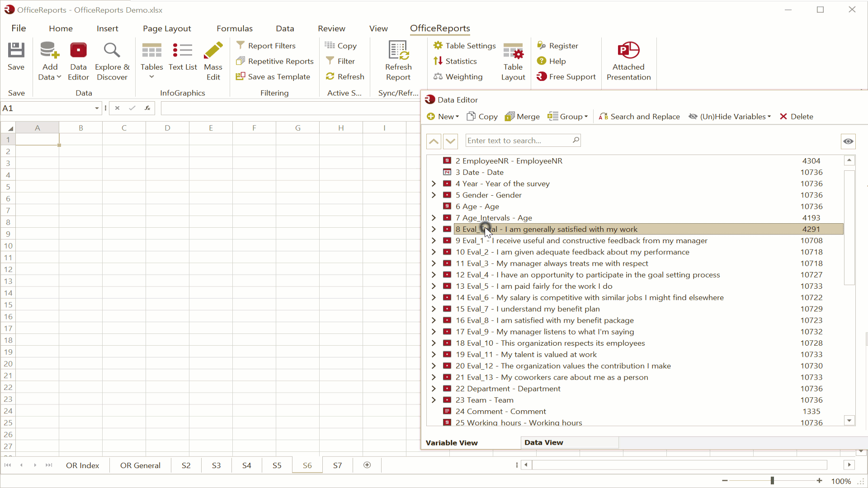The width and height of the screenshot is (868, 488).
Task: Open the Data View tab
Action: [x=544, y=442]
